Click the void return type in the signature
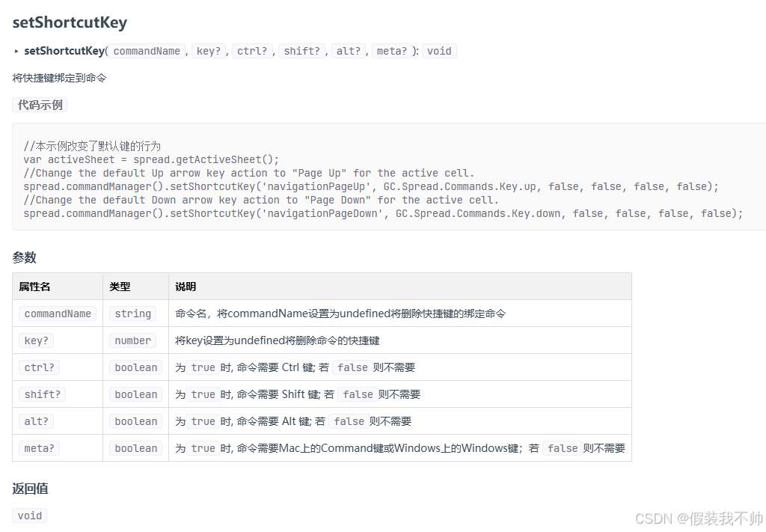 click(439, 51)
